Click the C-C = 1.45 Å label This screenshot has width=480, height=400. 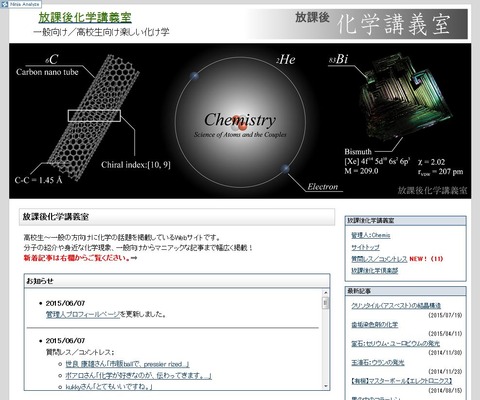38,180
